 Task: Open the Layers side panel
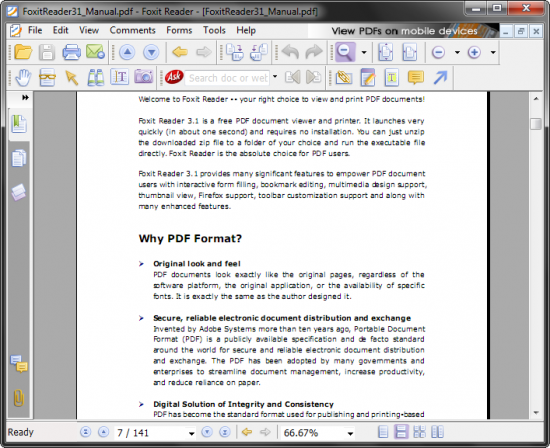(x=19, y=192)
